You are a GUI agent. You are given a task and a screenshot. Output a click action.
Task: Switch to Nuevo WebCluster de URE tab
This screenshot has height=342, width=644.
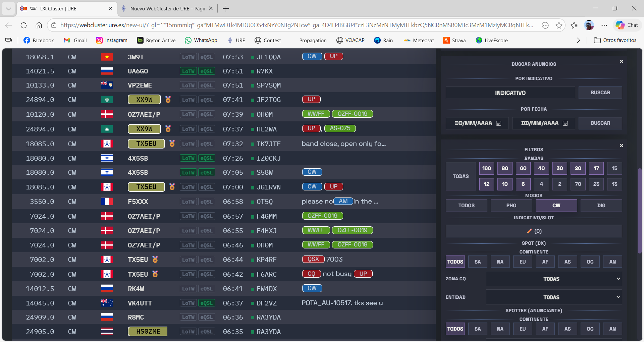(168, 9)
